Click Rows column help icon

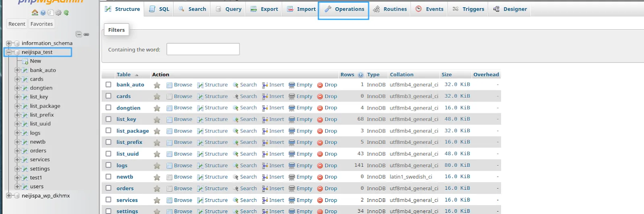pyautogui.click(x=361, y=75)
